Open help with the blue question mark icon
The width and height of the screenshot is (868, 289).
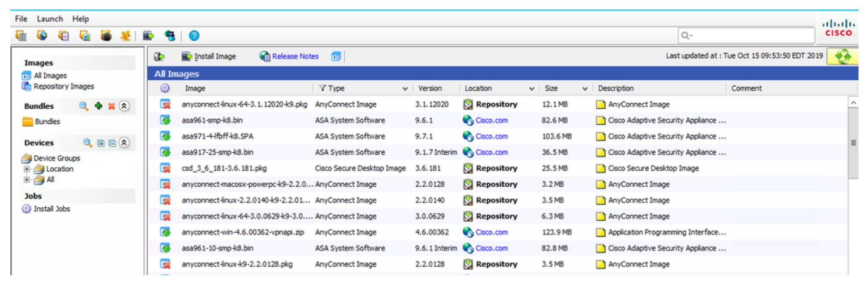point(194,35)
